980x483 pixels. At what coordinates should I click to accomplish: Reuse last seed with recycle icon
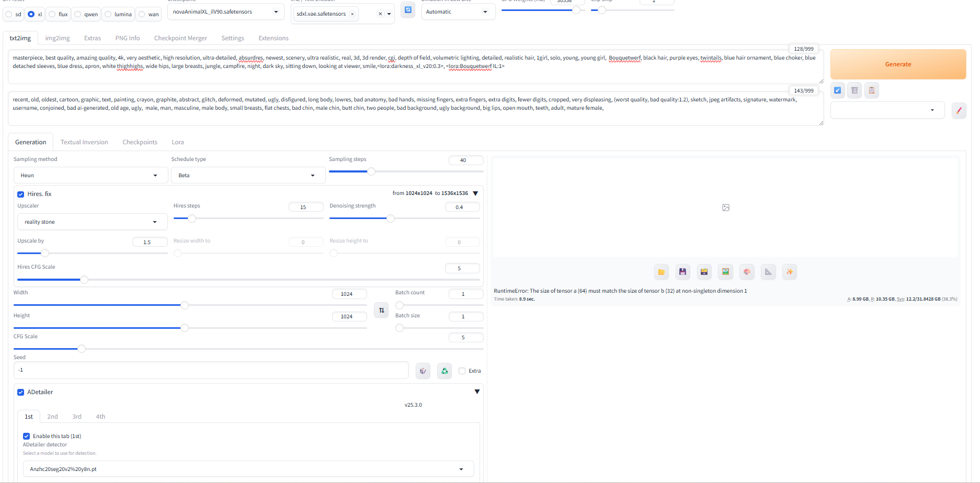445,371
